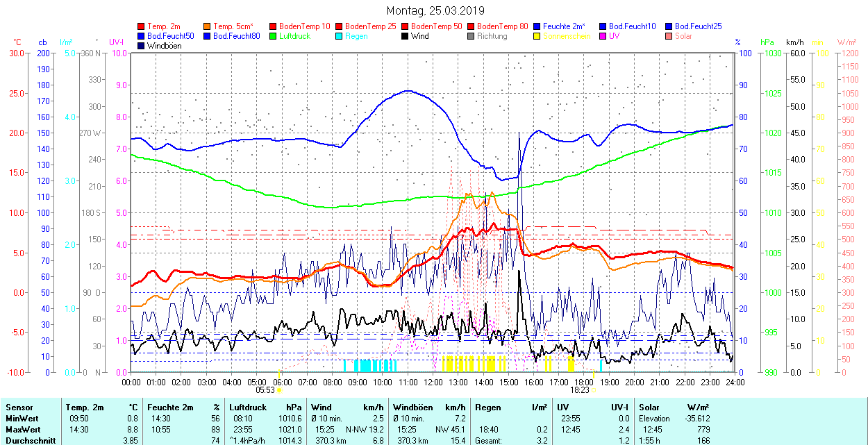Click the grey Richtung legend swatch
This screenshot has width=868, height=445.
471,36
